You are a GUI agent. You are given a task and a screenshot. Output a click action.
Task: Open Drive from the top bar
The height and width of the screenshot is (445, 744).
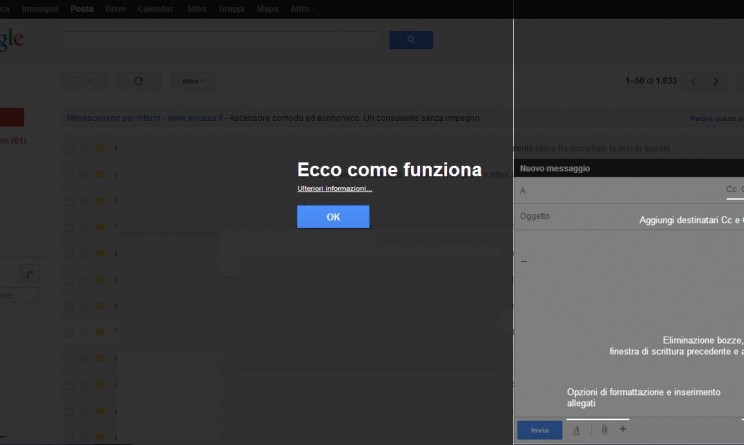[x=115, y=9]
